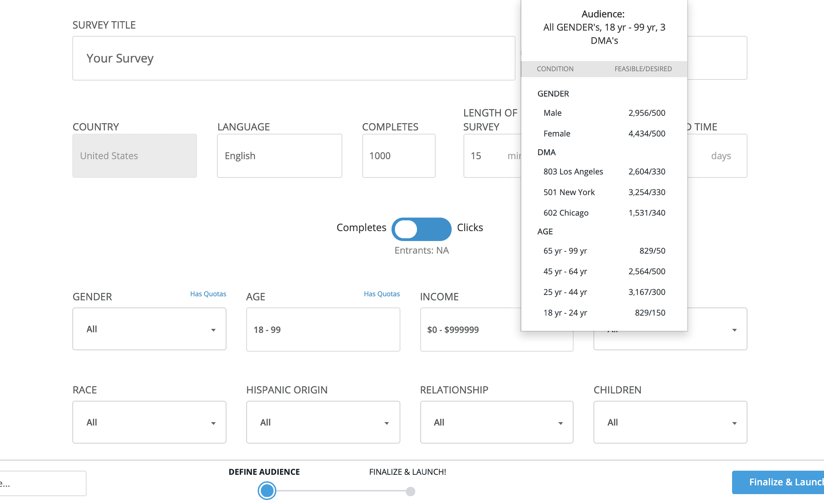824x504 pixels.
Task: Click the CONDITION column header
Action: coord(555,69)
